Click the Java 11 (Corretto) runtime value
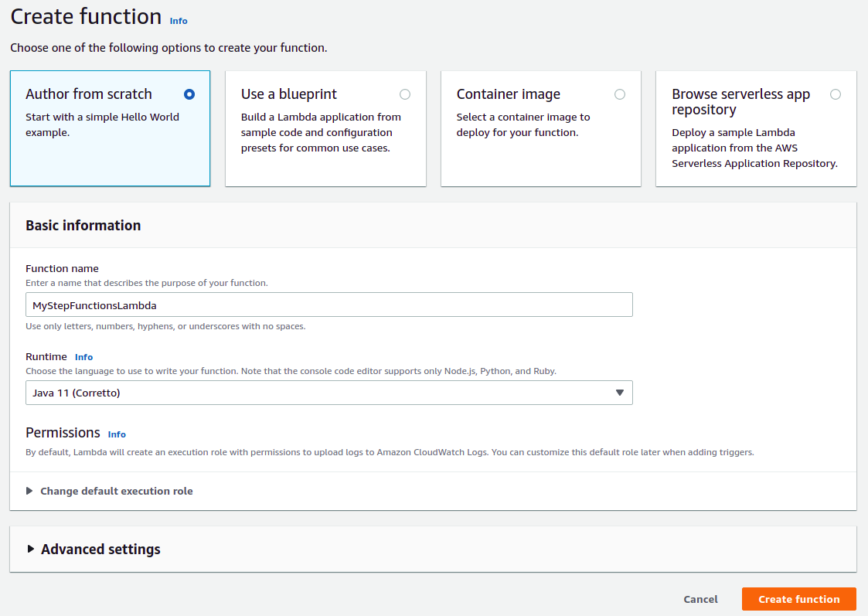868x616 pixels. (x=77, y=393)
